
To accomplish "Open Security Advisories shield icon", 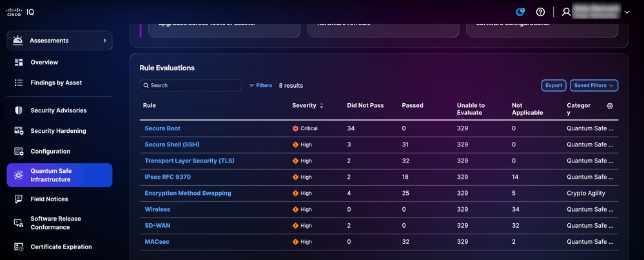I will [19, 110].
